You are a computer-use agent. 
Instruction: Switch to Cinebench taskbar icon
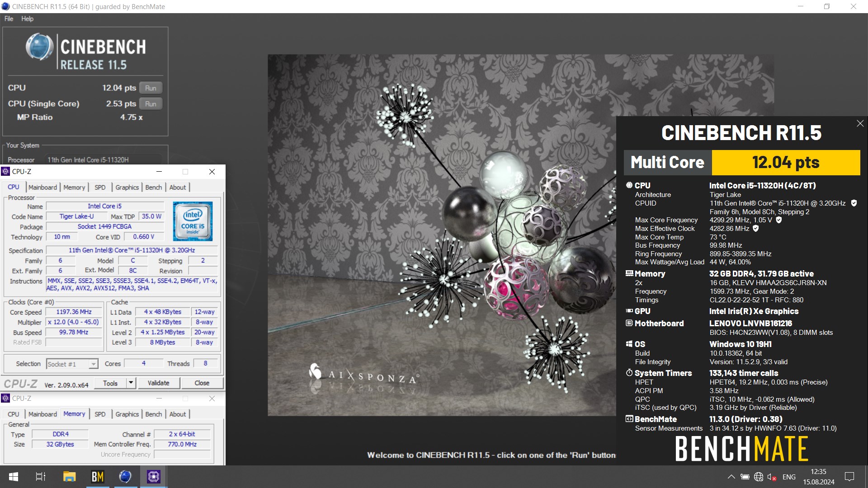[125, 477]
